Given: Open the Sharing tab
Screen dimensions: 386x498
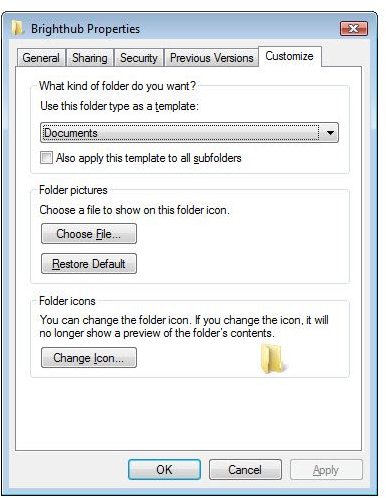Looking at the screenshot, I should coord(90,58).
